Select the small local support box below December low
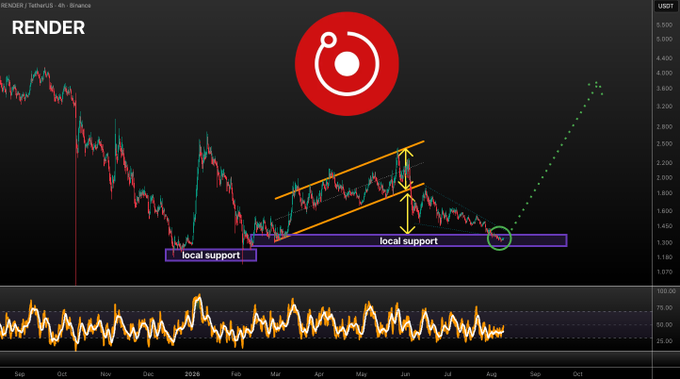This screenshot has width=680, height=379. pyautogui.click(x=211, y=255)
